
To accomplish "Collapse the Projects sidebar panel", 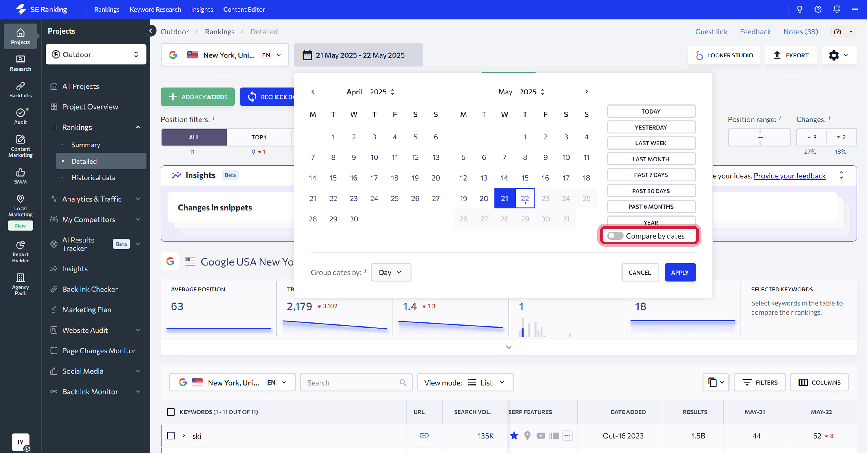I will (x=150, y=31).
